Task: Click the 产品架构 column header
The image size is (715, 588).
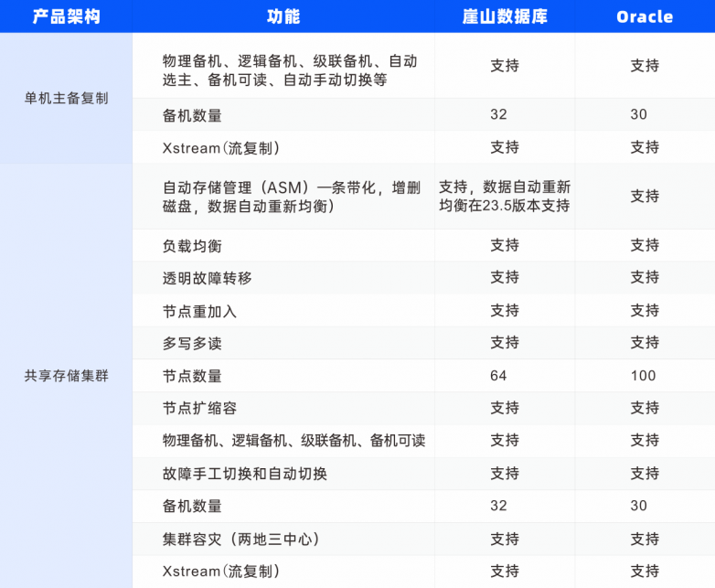Action: coord(66,16)
